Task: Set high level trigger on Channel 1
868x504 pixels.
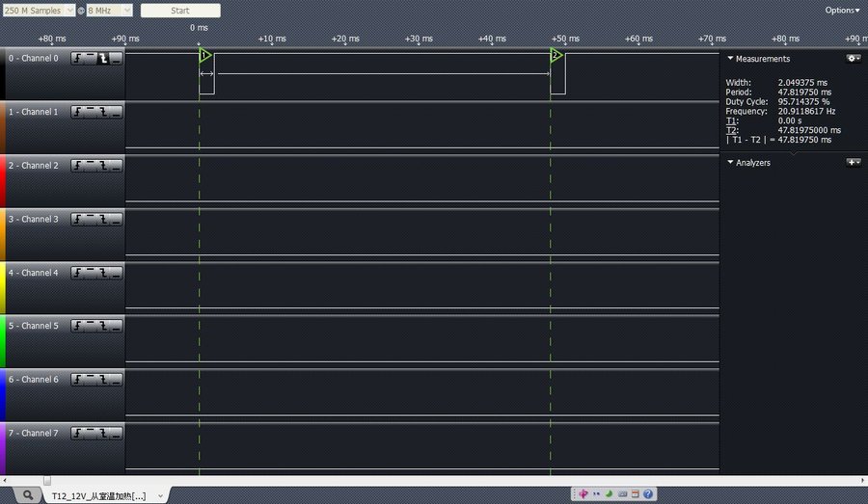Action: 90,112
